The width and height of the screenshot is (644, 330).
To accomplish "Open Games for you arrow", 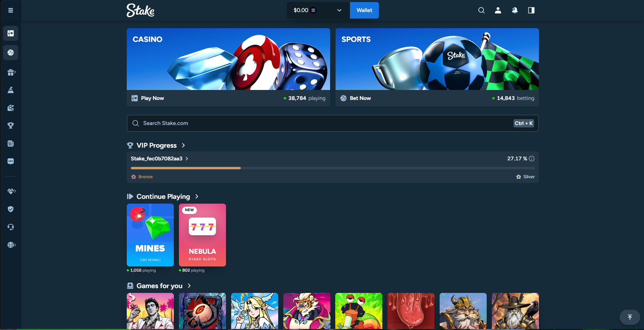I will (189, 286).
